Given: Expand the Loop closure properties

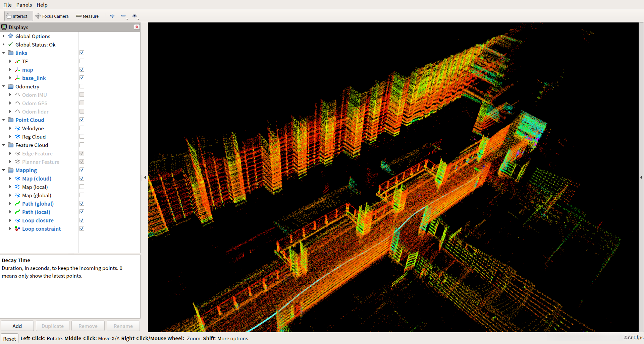Looking at the screenshot, I should pyautogui.click(x=10, y=220).
